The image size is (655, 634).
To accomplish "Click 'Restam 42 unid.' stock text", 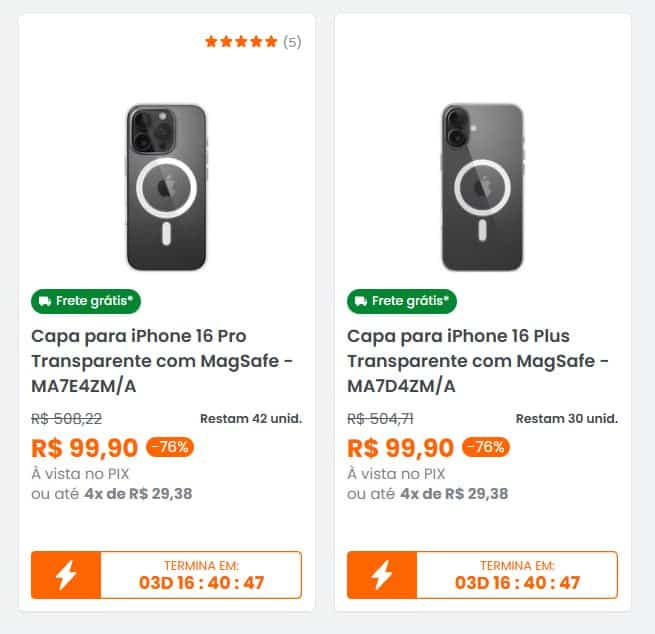I will (x=251, y=418).
